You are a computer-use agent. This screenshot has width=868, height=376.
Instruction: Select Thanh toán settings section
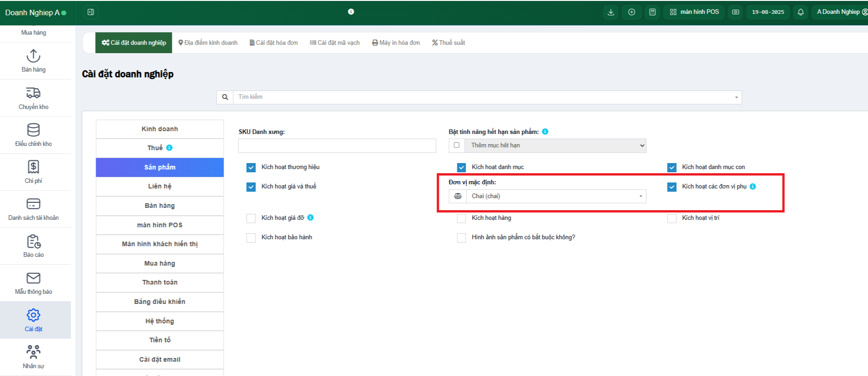160,282
